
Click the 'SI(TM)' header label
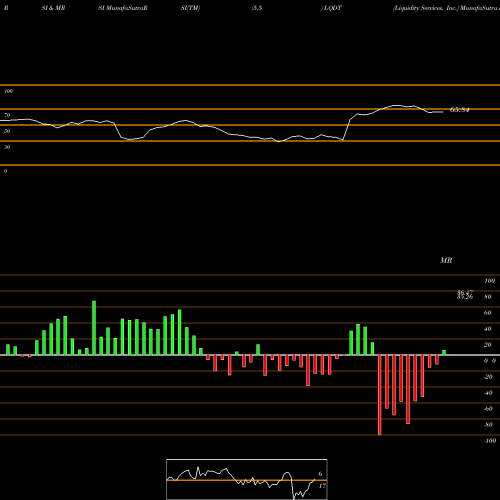(x=190, y=8)
